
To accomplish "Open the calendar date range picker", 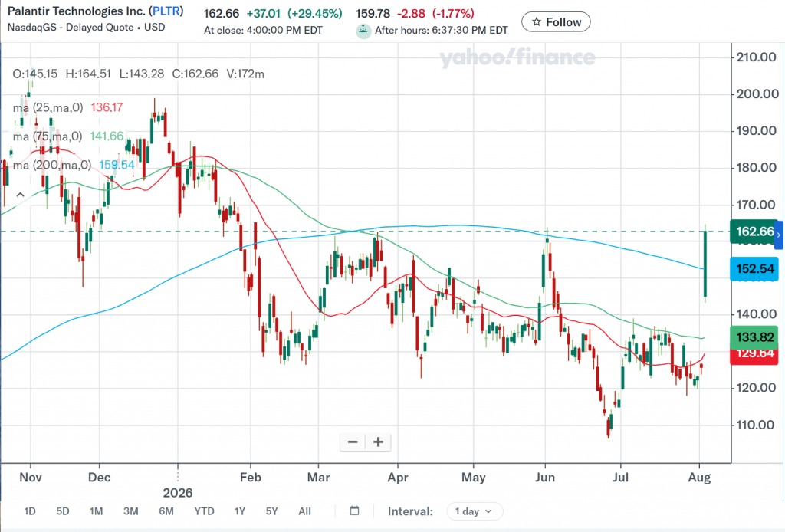I will (x=354, y=511).
